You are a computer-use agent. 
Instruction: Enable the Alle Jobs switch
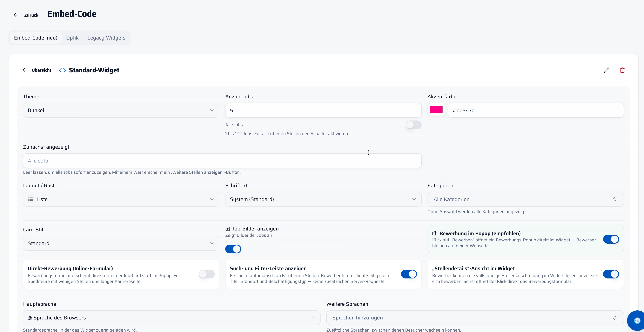(x=414, y=125)
